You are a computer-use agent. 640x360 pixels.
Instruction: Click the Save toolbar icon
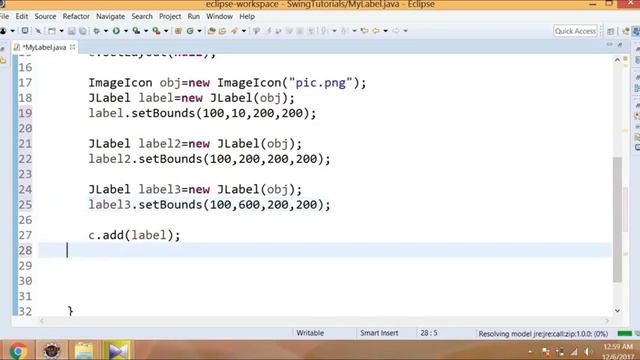tap(71, 31)
